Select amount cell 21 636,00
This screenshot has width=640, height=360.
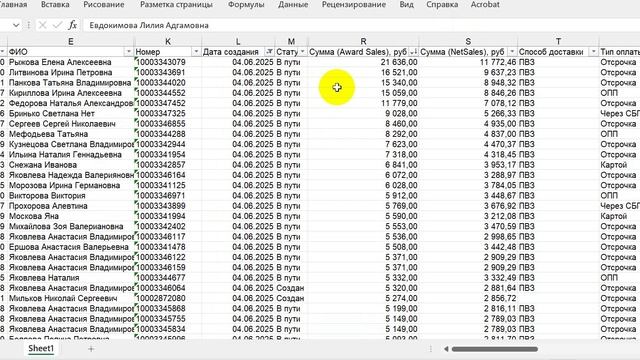point(363,62)
